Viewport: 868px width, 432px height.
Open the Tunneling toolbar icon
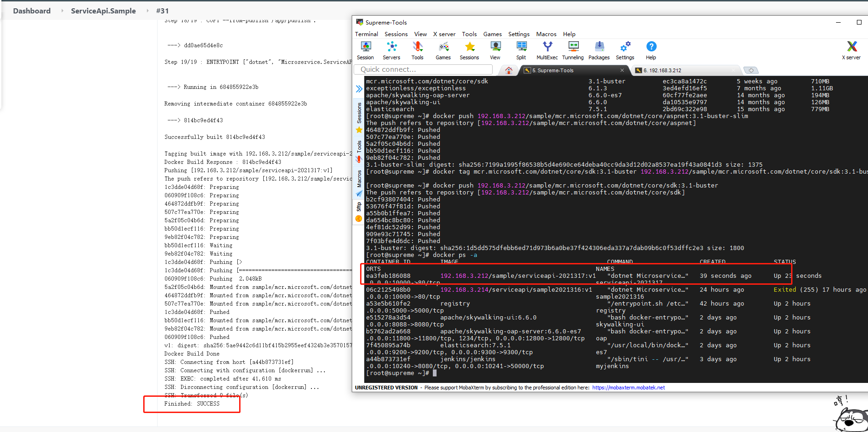point(573,50)
